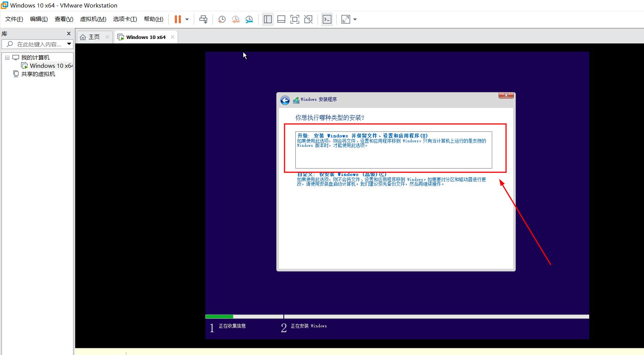Image resolution: width=644 pixels, height=355 pixels.
Task: Click the VMware Workstation title bar icon
Action: pyautogui.click(x=4, y=5)
